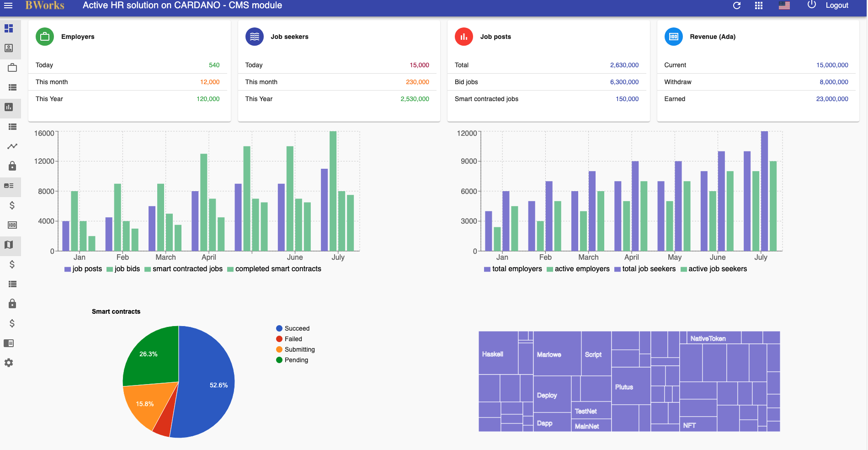
Task: Toggle smart contracted jobs legend item
Action: 184,269
